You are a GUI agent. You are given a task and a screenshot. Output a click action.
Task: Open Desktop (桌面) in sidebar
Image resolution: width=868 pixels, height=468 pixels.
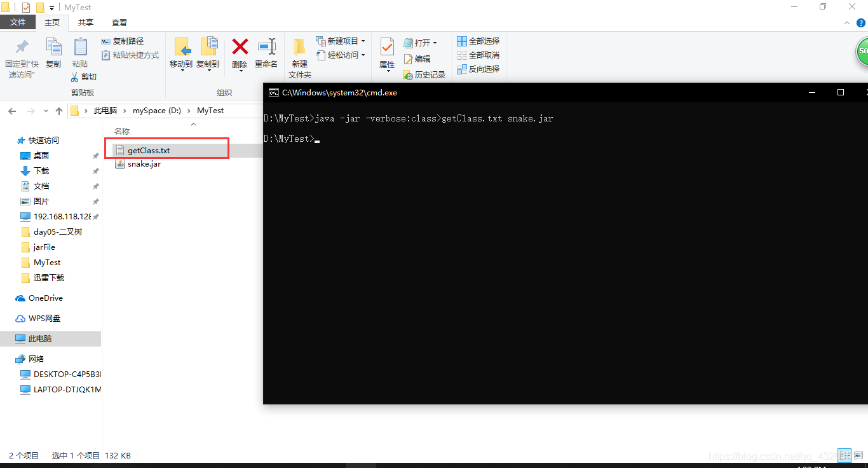tap(41, 156)
